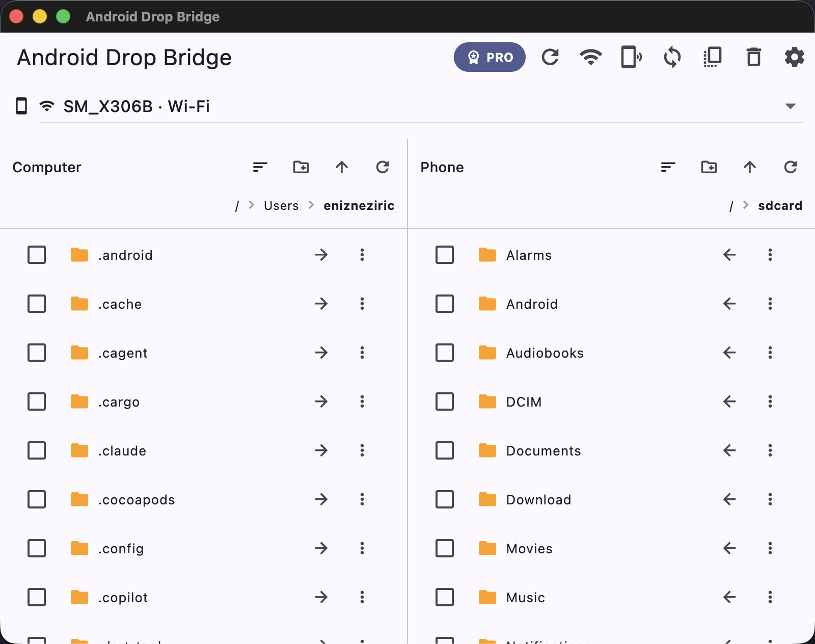Click the phone pairing icon in toolbar
The image size is (815, 644).
click(x=632, y=57)
